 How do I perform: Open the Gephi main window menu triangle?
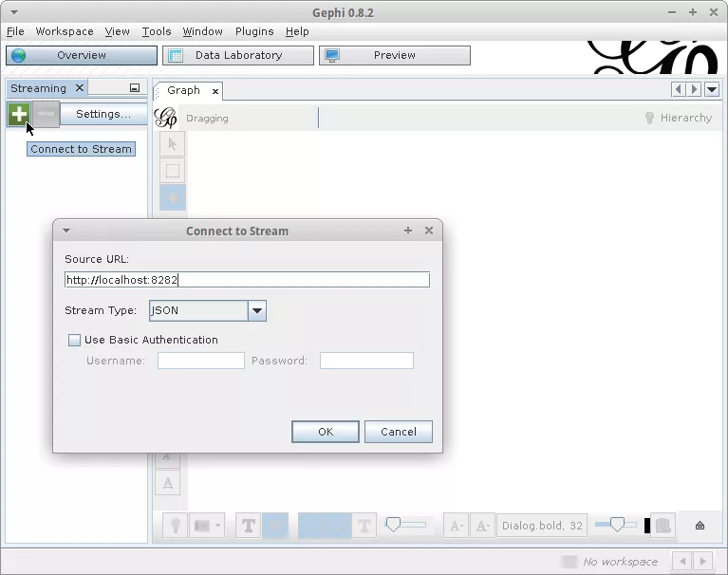(14, 12)
